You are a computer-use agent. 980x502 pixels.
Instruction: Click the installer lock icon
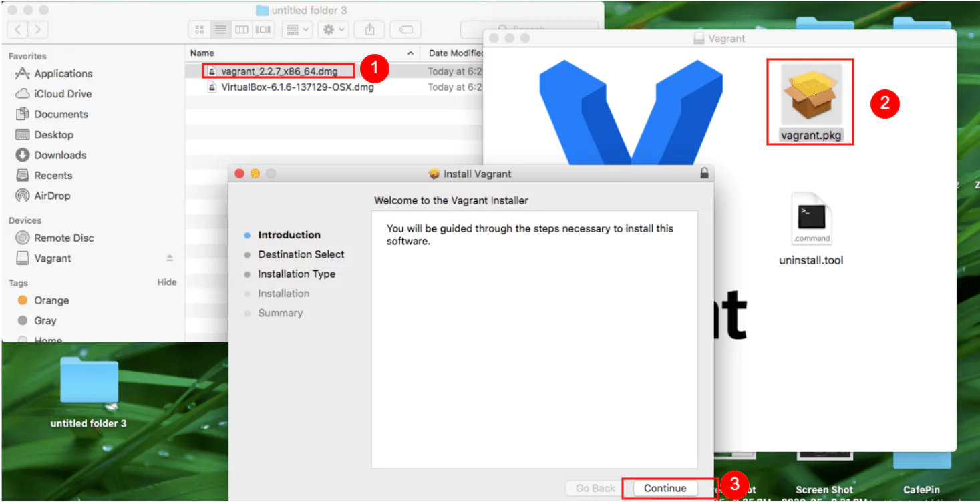click(703, 174)
